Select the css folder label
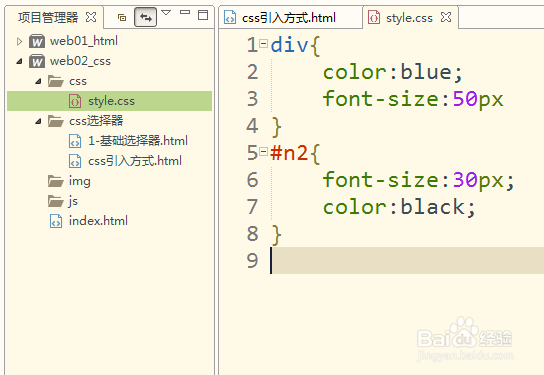This screenshot has width=544, height=375. point(78,82)
